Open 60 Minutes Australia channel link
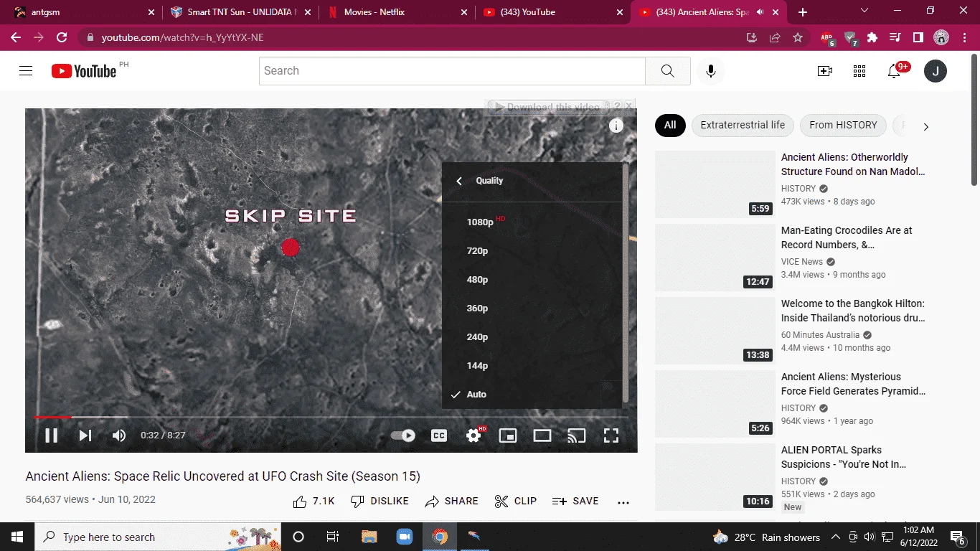 pos(820,335)
